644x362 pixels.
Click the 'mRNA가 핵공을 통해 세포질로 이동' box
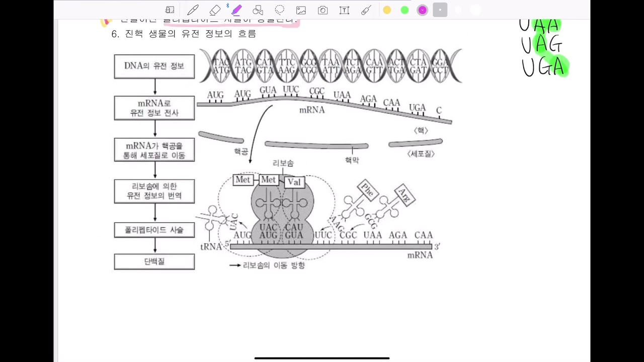pos(154,150)
